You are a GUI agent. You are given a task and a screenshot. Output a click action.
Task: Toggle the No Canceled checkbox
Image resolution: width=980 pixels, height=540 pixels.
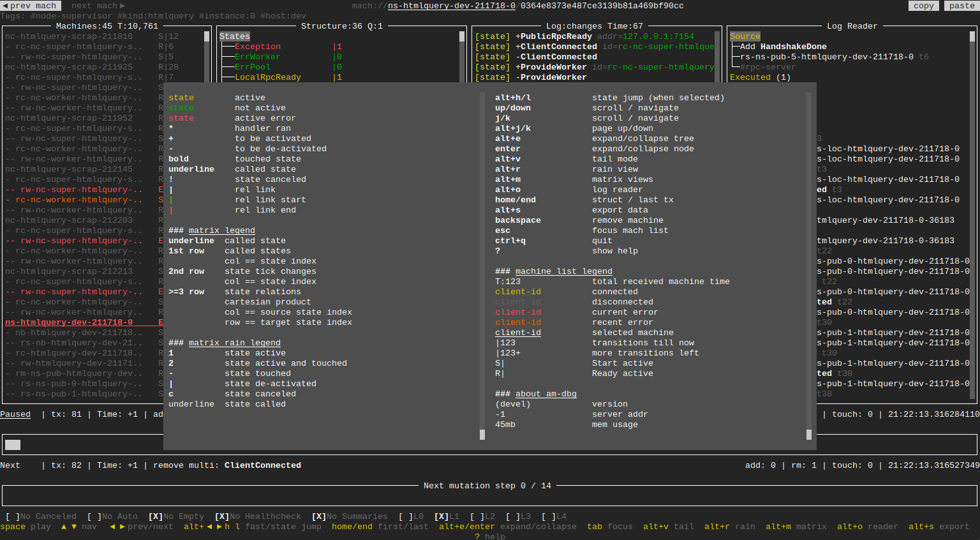click(41, 516)
